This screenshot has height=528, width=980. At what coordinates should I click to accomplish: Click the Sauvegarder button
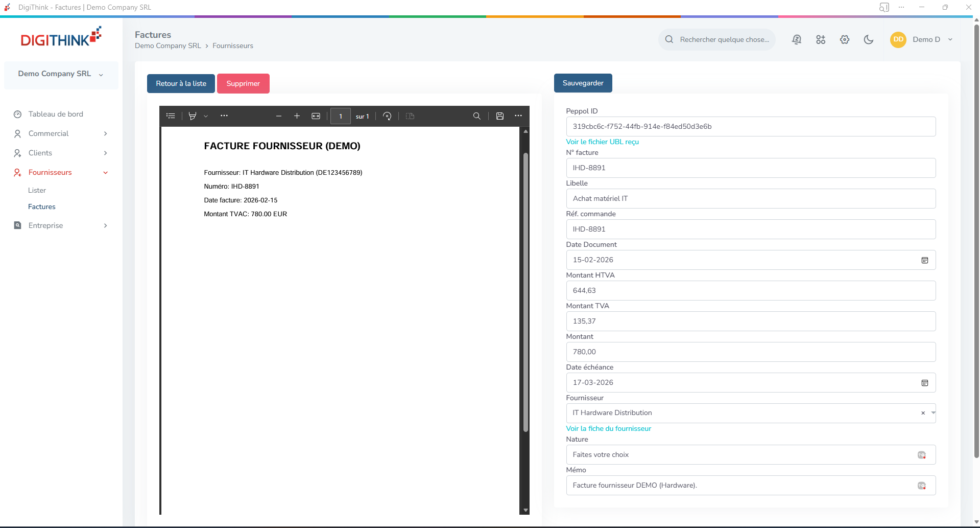583,83
